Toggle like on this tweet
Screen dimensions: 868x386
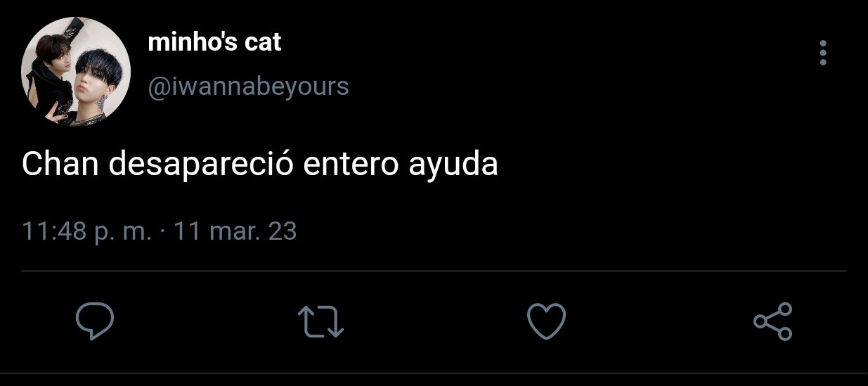click(546, 321)
